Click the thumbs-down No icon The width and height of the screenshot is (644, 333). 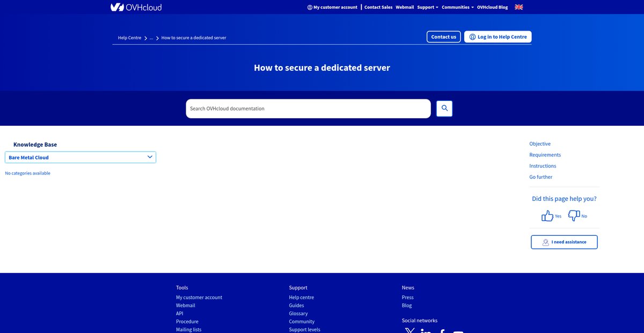pyautogui.click(x=574, y=216)
